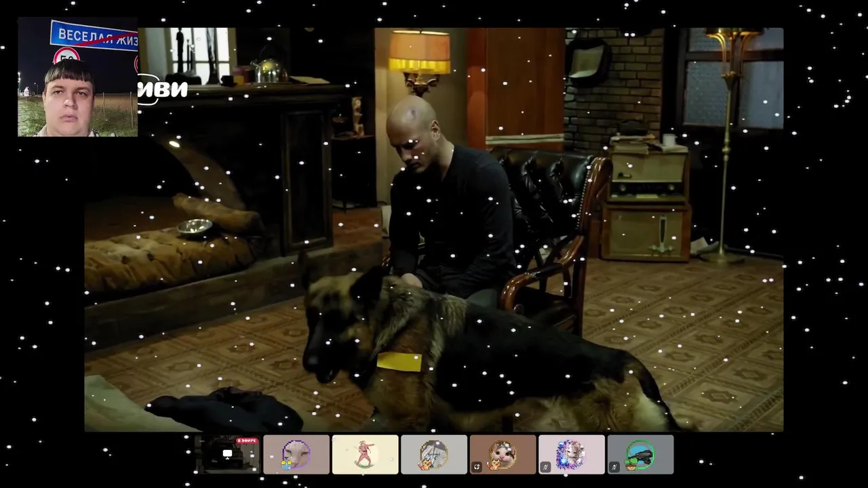The height and width of the screenshot is (488, 868).
Task: Select the participant tile with the green-ringed avatar
Action: (640, 454)
